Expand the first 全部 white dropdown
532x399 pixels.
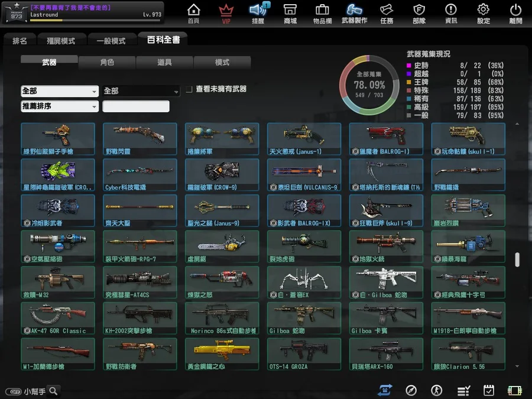click(60, 91)
